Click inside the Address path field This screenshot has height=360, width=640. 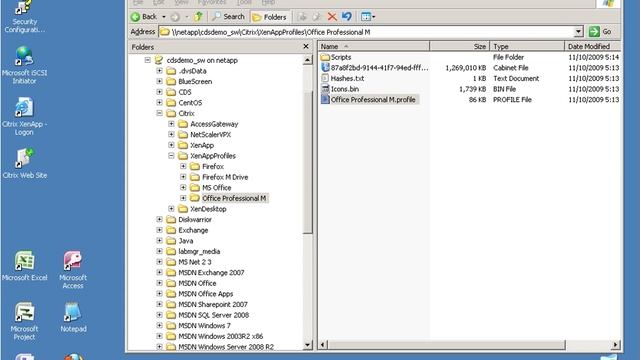(366, 32)
